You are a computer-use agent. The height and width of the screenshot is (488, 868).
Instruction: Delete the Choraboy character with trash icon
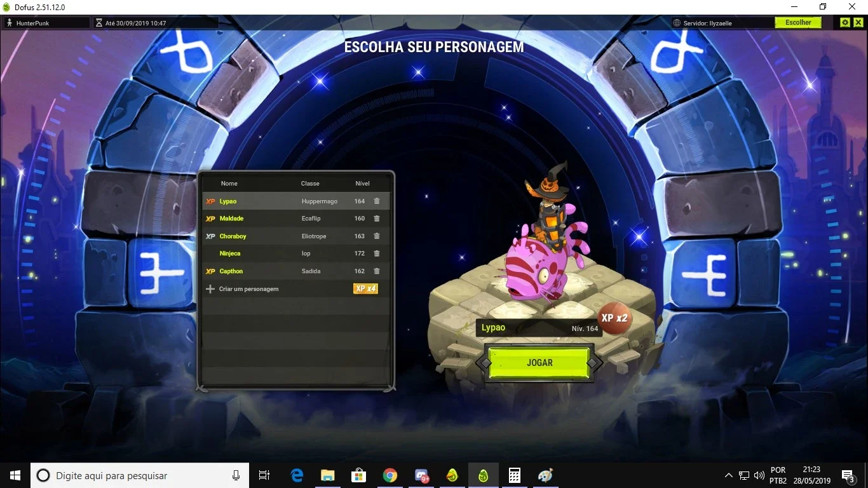[377, 236]
